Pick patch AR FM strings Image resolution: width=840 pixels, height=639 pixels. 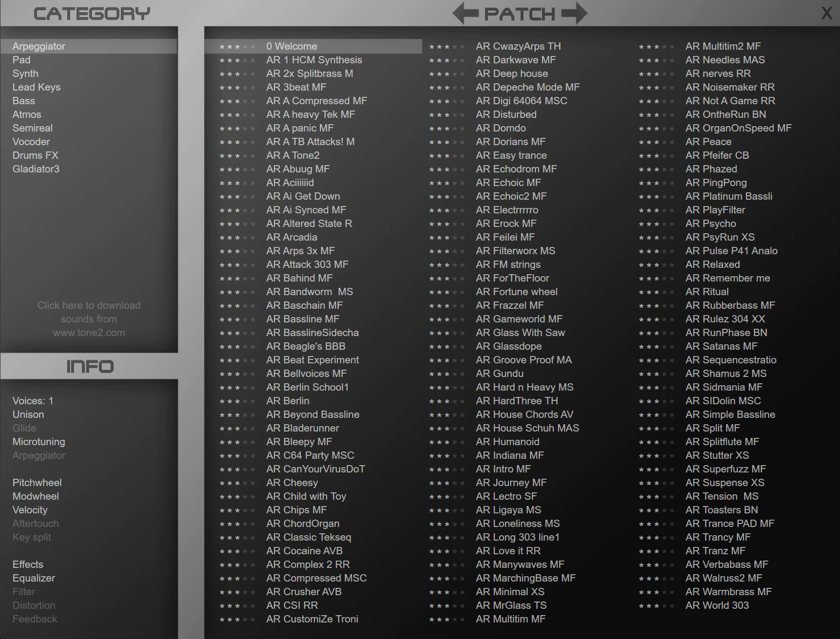[x=508, y=264]
